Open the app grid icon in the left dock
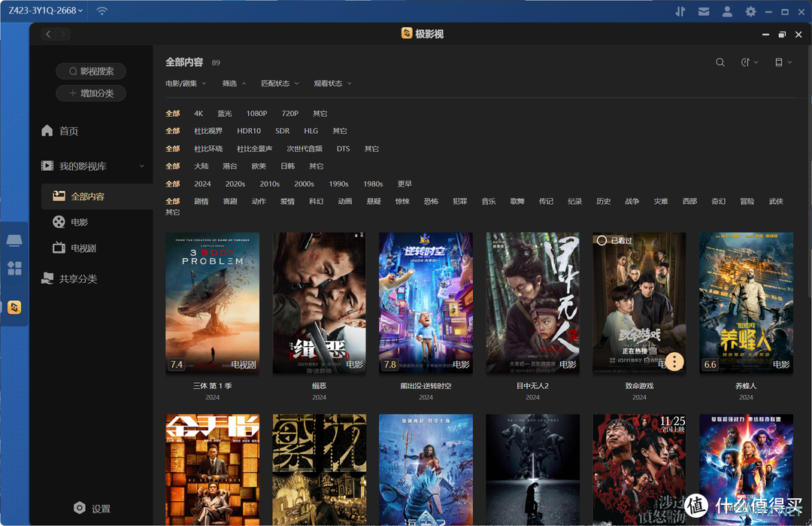Viewport: 812px width, 526px height. coord(14,268)
